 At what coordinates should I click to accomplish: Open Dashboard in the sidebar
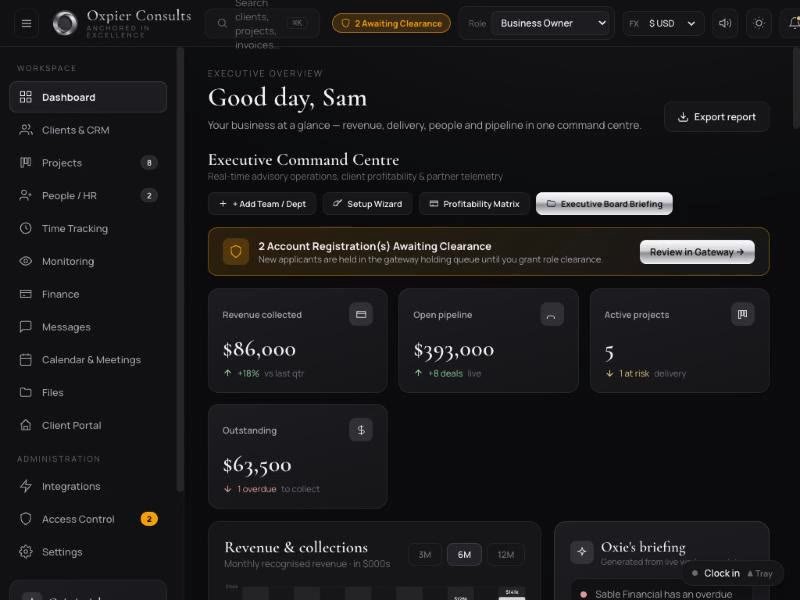[x=88, y=97]
